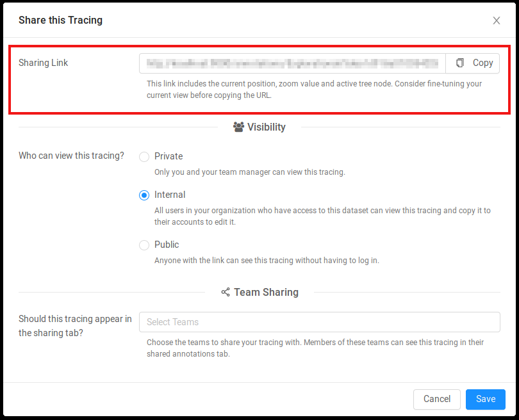Click the Save button
The width and height of the screenshot is (519, 420).
point(485,399)
